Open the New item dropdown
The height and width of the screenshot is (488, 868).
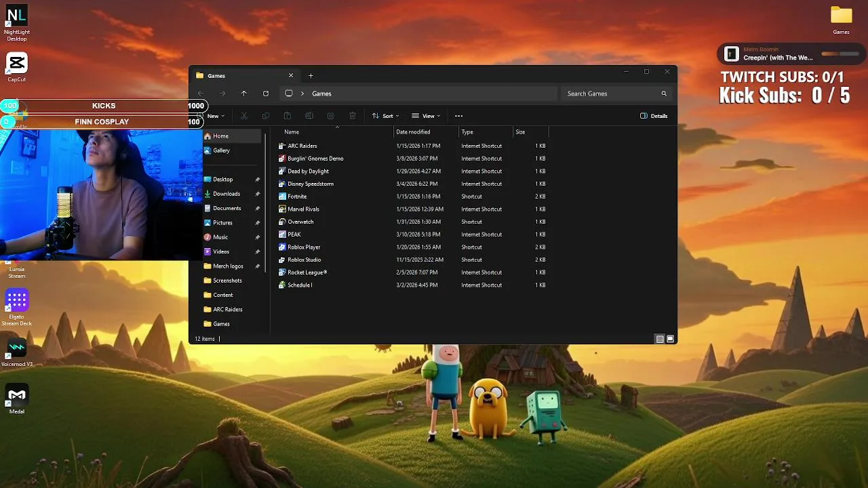pyautogui.click(x=214, y=116)
